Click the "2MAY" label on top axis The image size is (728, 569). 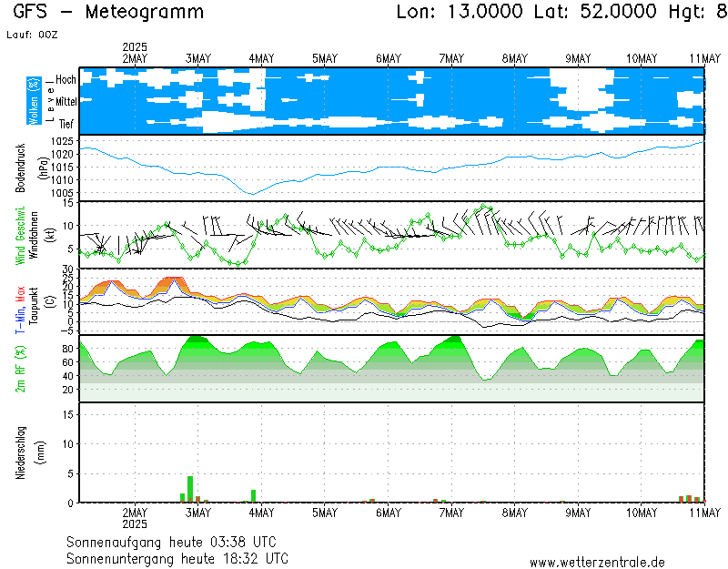(x=135, y=59)
